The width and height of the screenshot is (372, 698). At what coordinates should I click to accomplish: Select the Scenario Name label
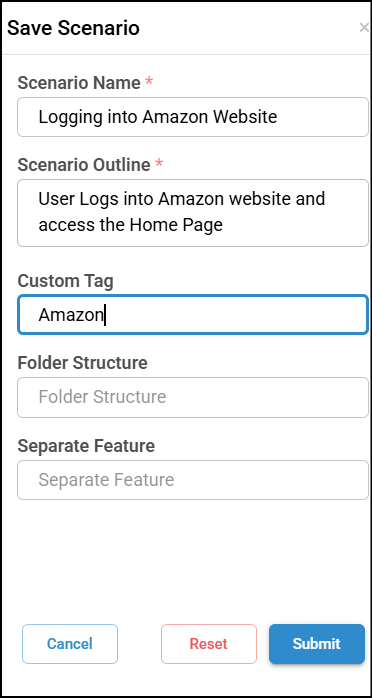click(79, 82)
